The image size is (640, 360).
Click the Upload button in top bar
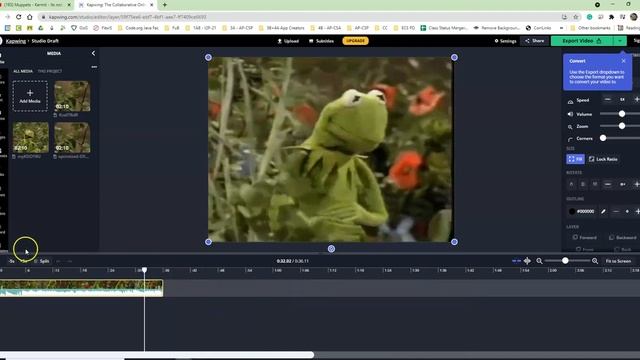tap(288, 41)
